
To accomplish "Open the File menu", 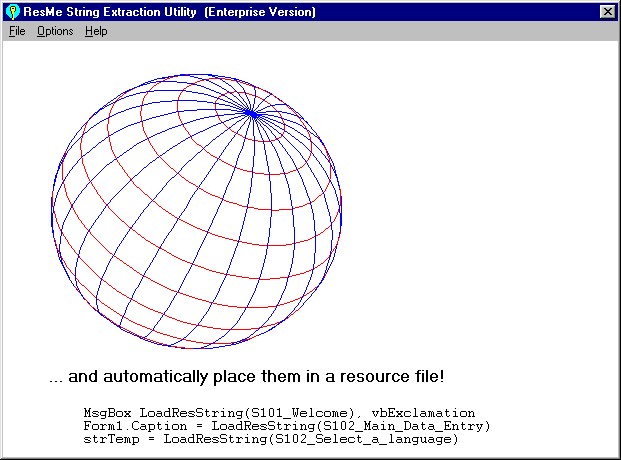I will 17,31.
